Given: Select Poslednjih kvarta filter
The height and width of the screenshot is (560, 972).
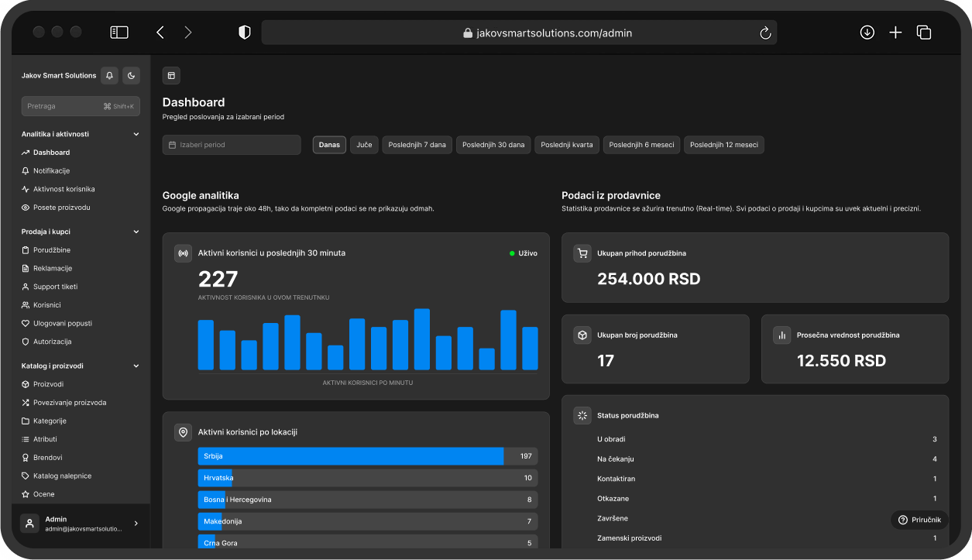Looking at the screenshot, I should 567,145.
